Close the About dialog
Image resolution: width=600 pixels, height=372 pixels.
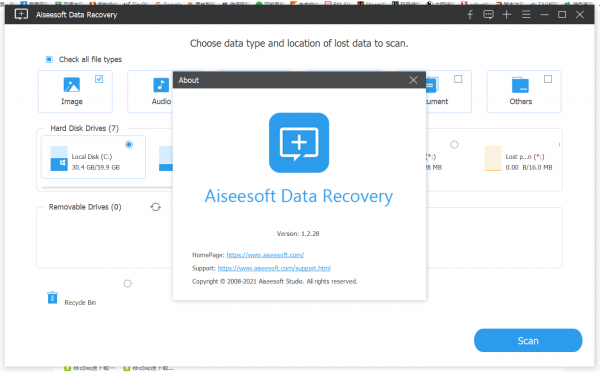click(413, 80)
